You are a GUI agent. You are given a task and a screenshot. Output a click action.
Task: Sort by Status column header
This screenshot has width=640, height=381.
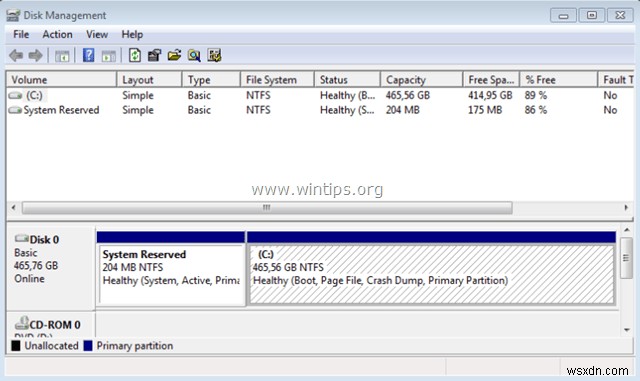click(347, 80)
